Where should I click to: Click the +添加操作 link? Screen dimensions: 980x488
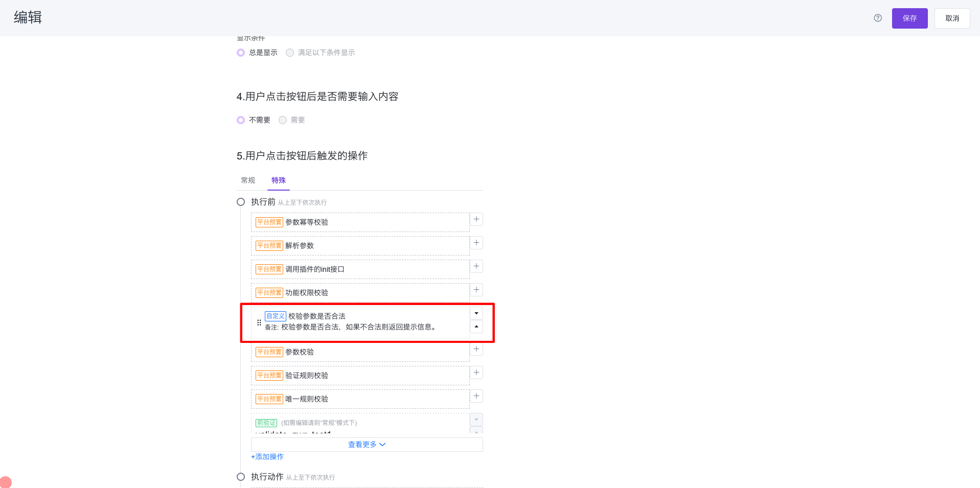[x=267, y=456]
